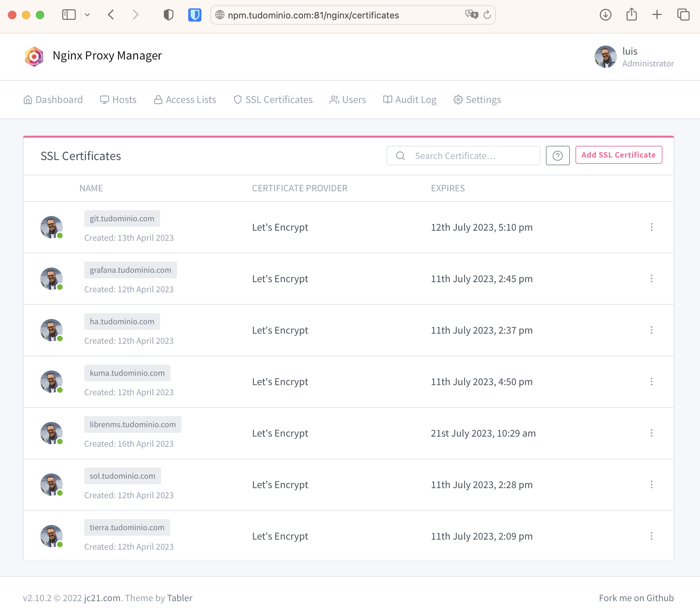This screenshot has height=613, width=700.
Task: Click Let's Encrypt in the kuma.tudominio.com row
Action: 280,382
